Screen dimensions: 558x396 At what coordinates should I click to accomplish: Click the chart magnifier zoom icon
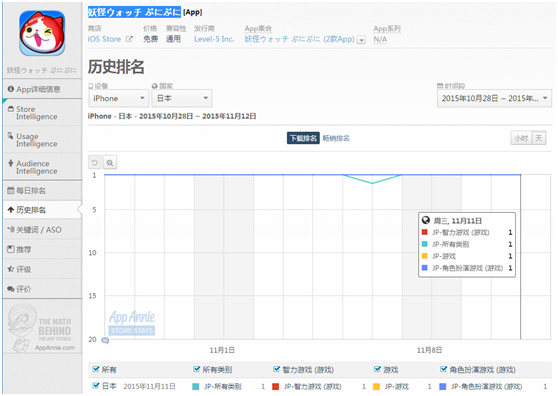coord(110,163)
